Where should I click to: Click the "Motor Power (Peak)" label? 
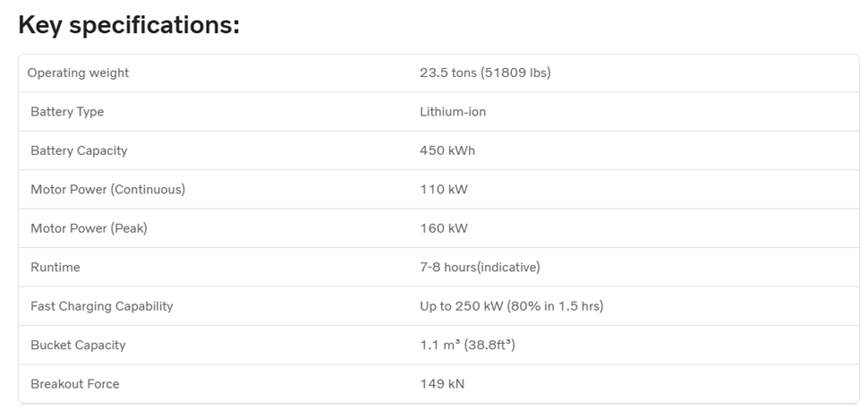(x=89, y=228)
